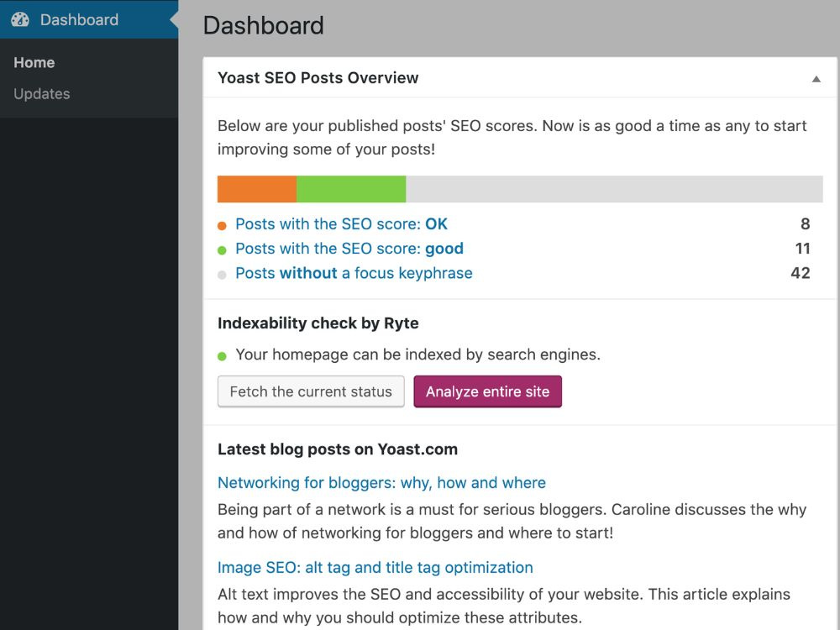
Task: Open Image SEO: alt tag and title tag optimization
Action: 375,567
